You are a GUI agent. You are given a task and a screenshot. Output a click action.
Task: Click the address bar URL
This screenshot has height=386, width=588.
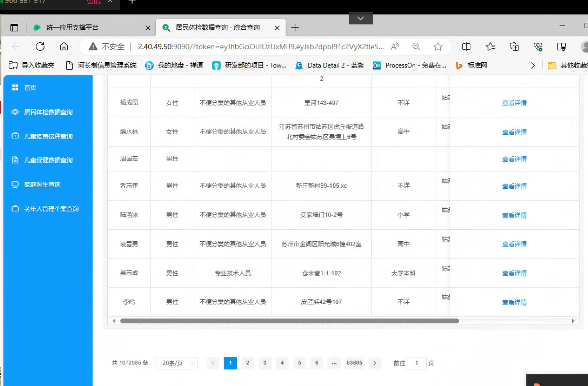pos(260,46)
